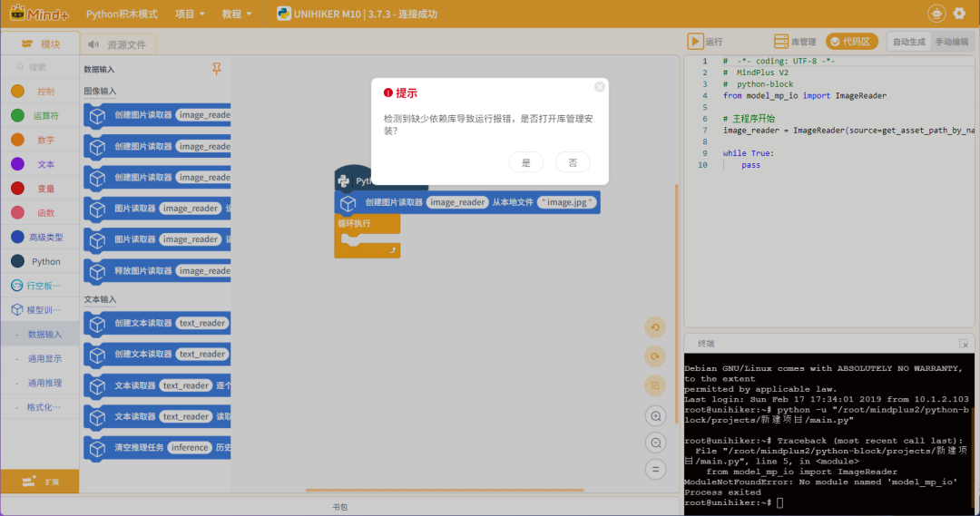Select the 高级类型 category
The width and height of the screenshot is (980, 516).
coord(39,238)
